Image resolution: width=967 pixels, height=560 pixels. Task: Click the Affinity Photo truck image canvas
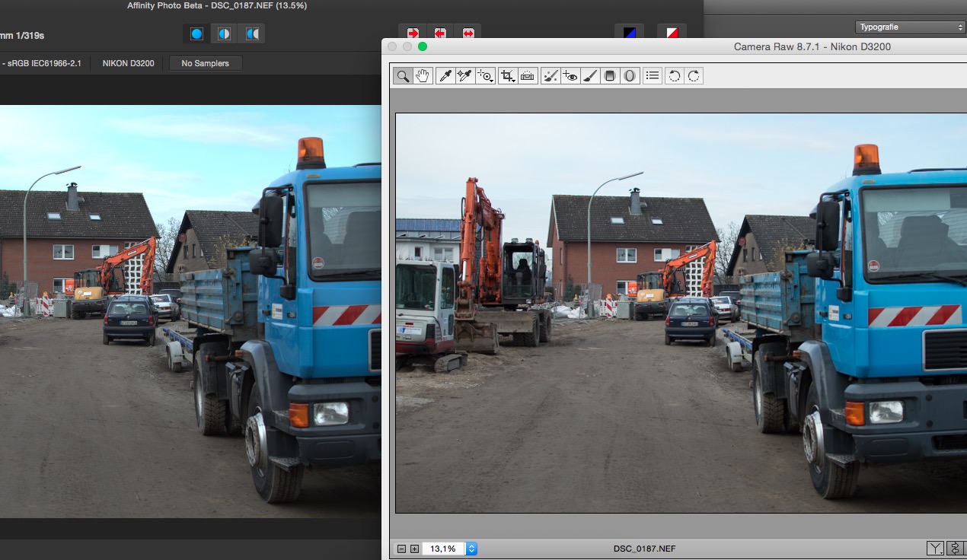point(190,311)
